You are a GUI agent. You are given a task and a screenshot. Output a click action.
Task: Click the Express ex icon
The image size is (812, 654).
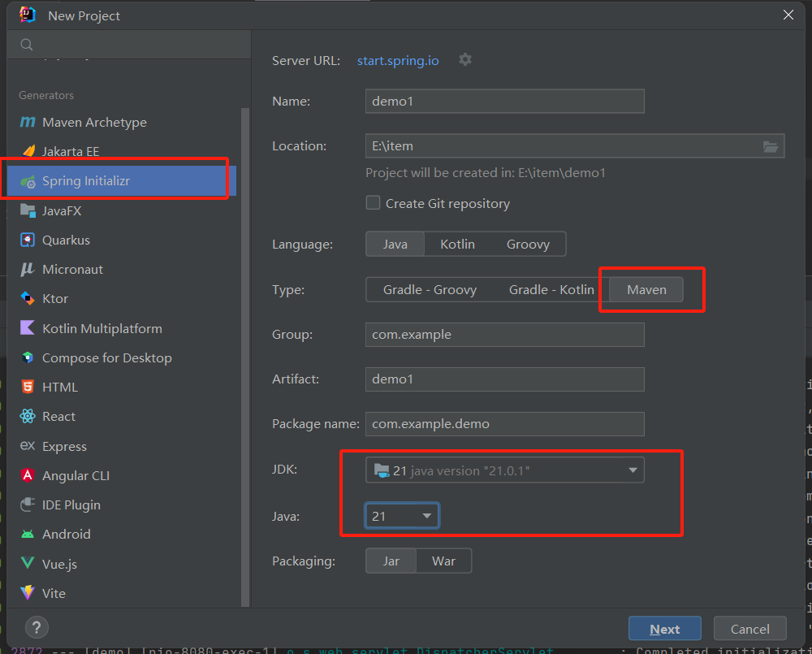click(x=28, y=446)
